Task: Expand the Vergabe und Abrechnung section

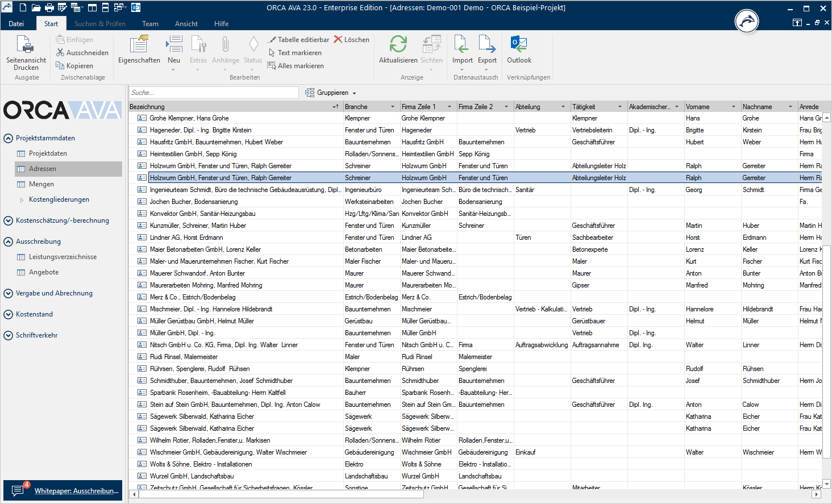Action: click(x=8, y=294)
